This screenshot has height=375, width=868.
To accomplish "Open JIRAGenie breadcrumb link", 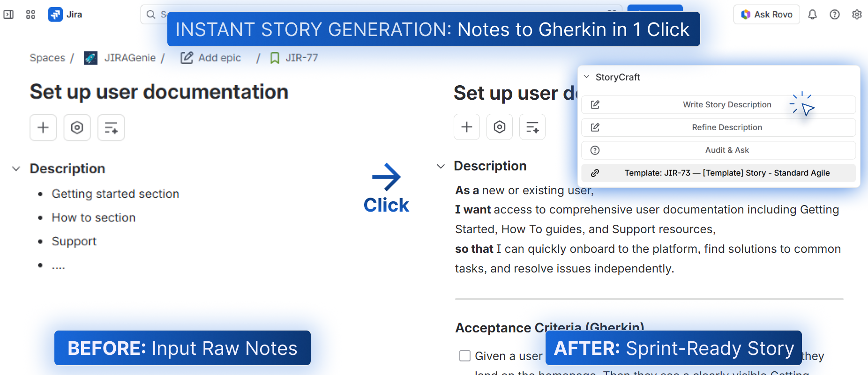I will coord(130,58).
